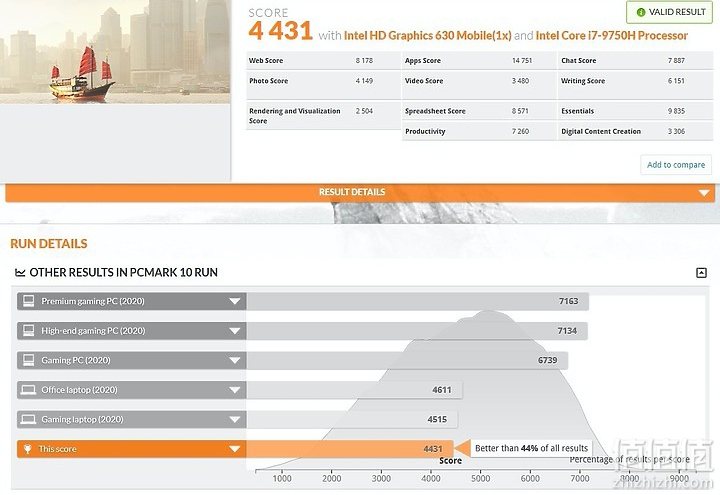This screenshot has width=720, height=495.
Task: Open the Gaming laptop (2020) dropdown arrow
Action: pyautogui.click(x=235, y=419)
